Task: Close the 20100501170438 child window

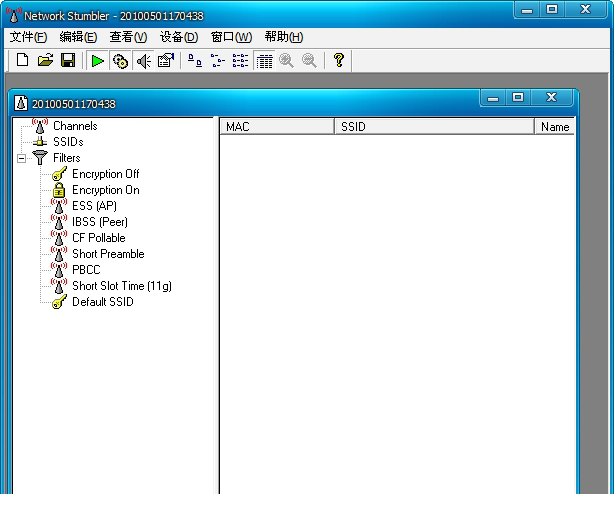Action: point(551,98)
